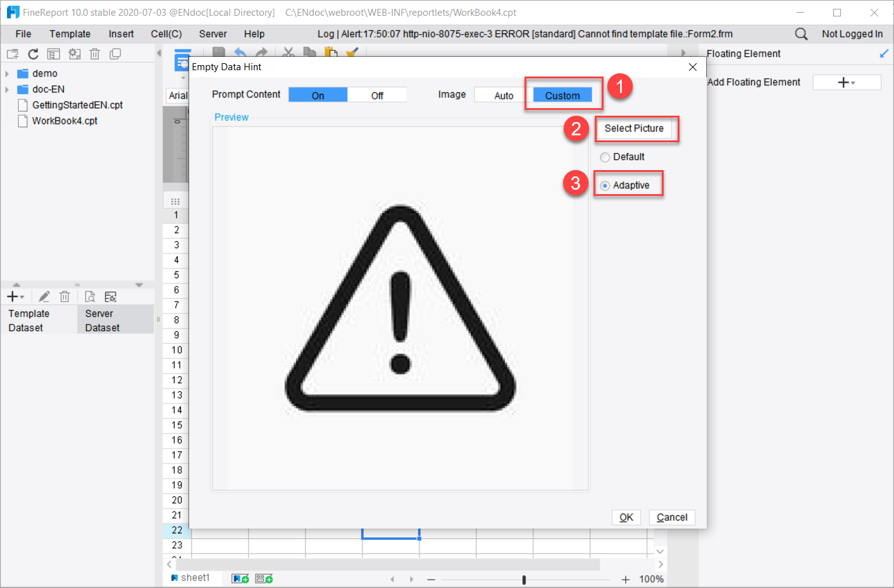Set Image mode to Auto
This screenshot has width=894, height=588.
coord(504,95)
